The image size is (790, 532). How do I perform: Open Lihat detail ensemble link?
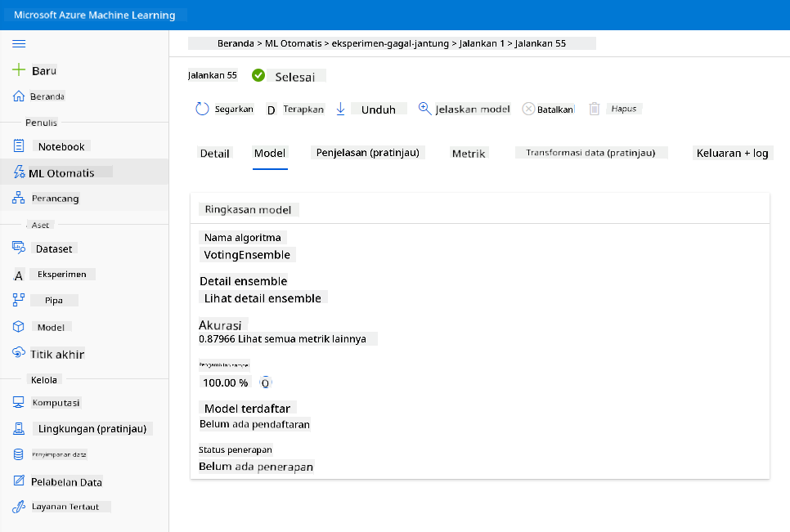coord(263,298)
